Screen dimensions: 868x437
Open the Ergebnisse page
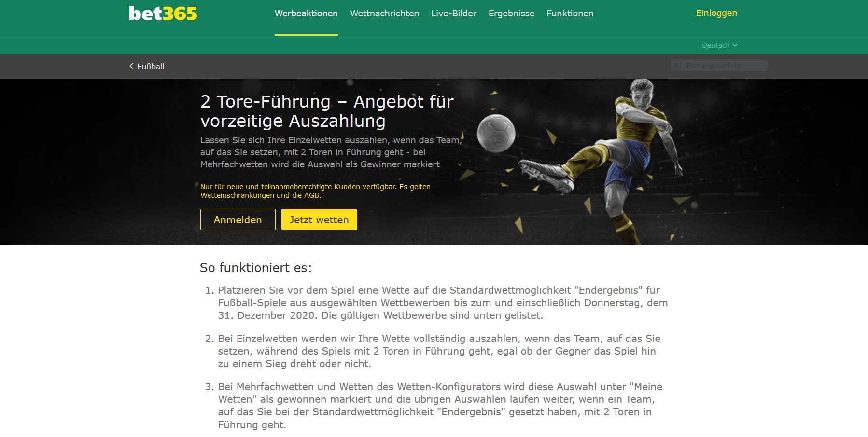coord(511,14)
